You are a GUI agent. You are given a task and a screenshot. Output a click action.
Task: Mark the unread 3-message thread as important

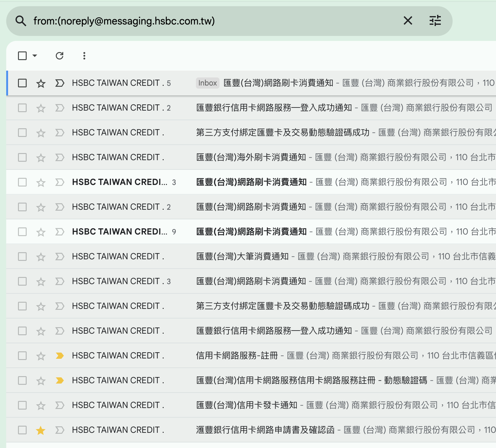pos(60,182)
